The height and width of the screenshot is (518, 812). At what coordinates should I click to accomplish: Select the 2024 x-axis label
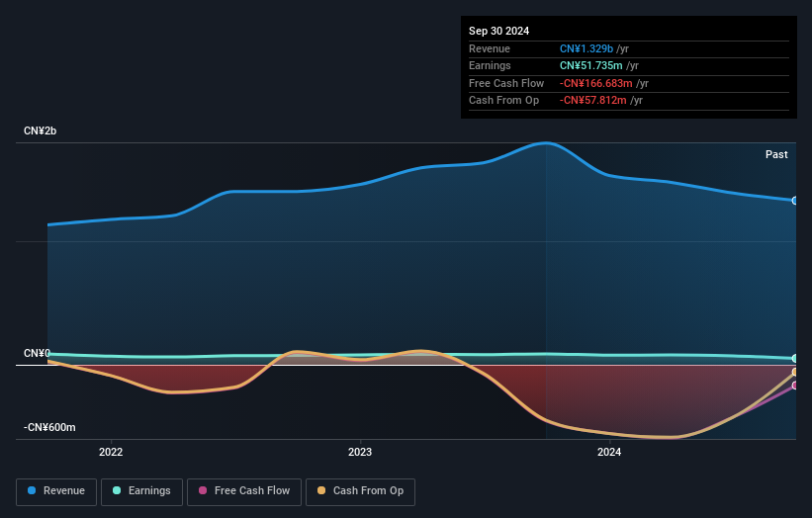coord(609,452)
